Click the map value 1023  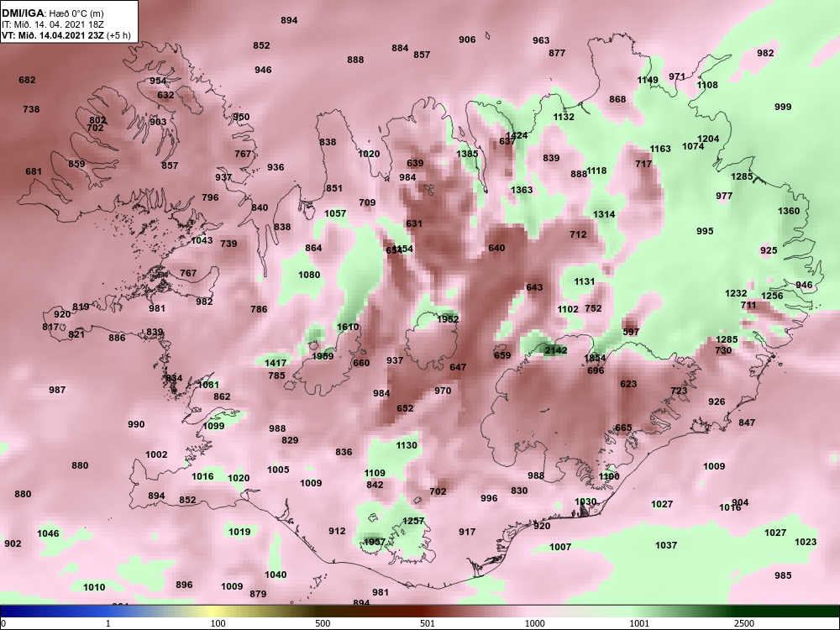pos(806,542)
